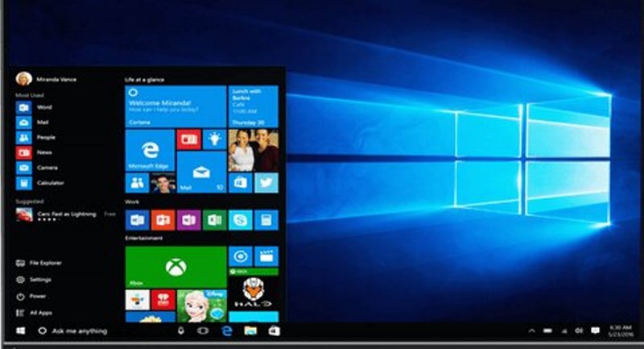
Task: Open Mail from Most Used list
Action: click(x=32, y=123)
